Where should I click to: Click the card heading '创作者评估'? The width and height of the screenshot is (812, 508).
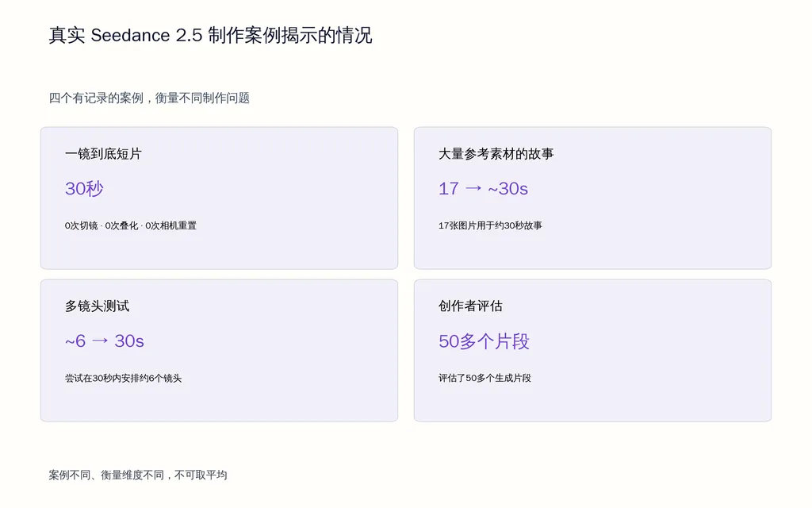pyautogui.click(x=470, y=306)
